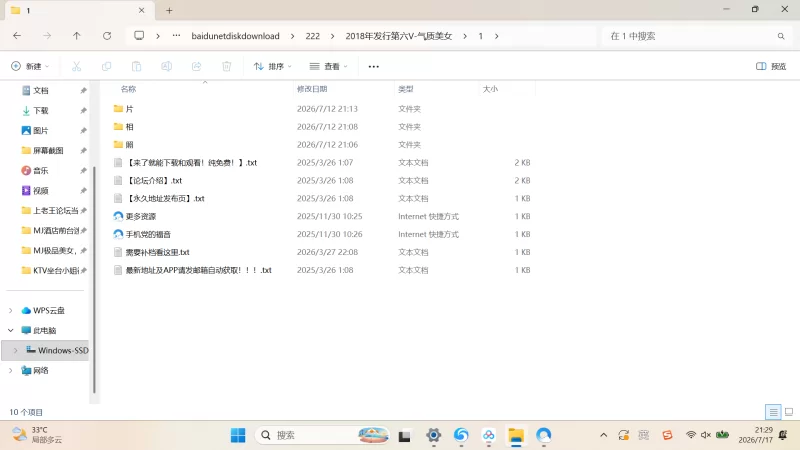Screen dimensions: 800x450
Task: Click the 2018年发行第六V-气质美女 breadcrumb
Action: click(399, 36)
